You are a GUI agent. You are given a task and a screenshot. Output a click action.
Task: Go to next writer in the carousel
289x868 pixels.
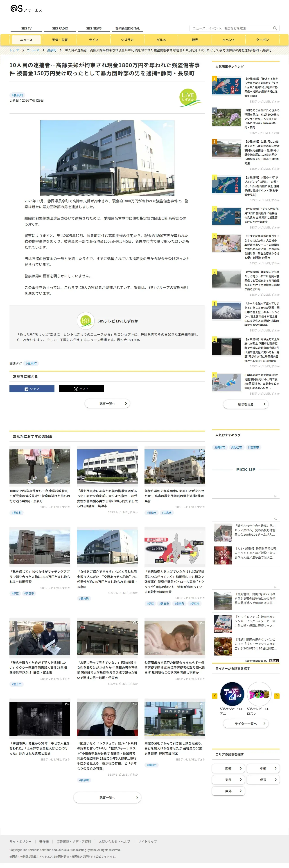277,696
